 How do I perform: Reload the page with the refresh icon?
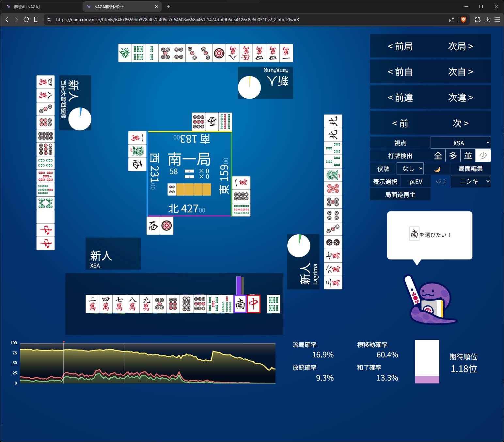click(26, 20)
